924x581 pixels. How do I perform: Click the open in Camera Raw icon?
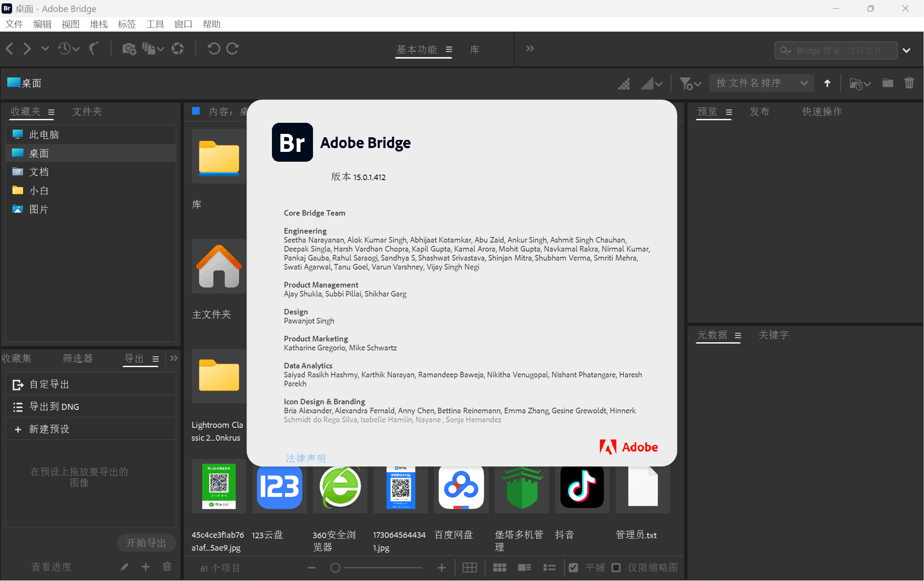[177, 49]
